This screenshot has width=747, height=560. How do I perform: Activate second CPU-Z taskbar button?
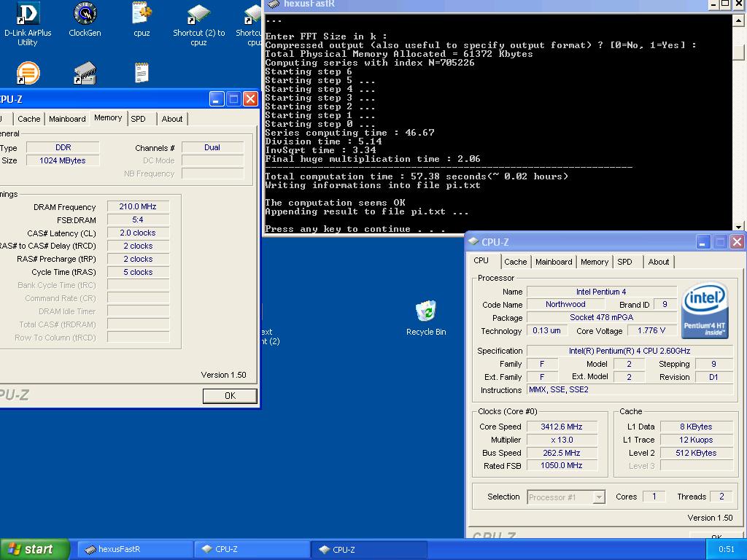369,549
